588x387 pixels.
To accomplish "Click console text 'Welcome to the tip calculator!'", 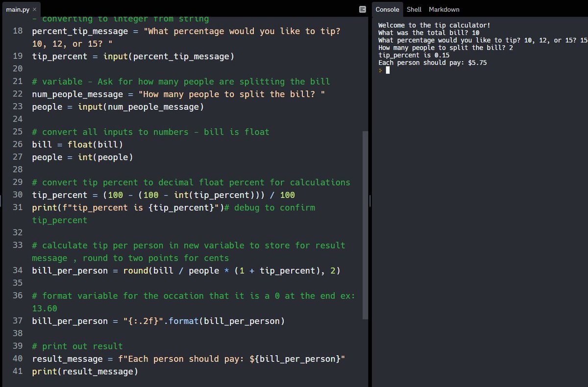I will pos(434,25).
